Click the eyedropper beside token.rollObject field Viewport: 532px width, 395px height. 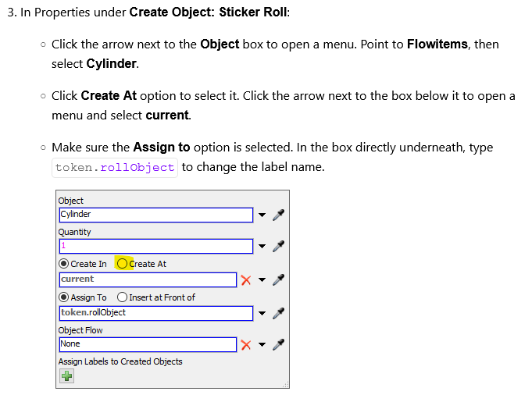[x=277, y=313]
